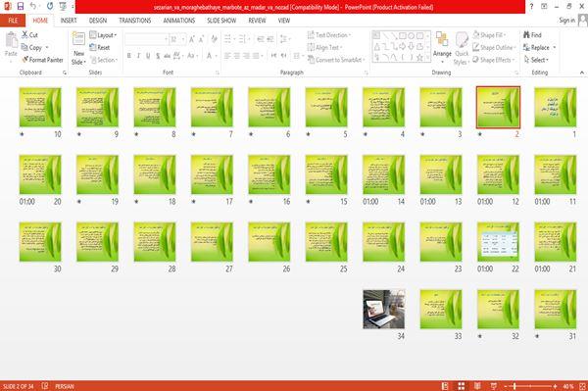Screen dimensions: 588x391
Task: Click the Reset slide button
Action: tap(100, 47)
